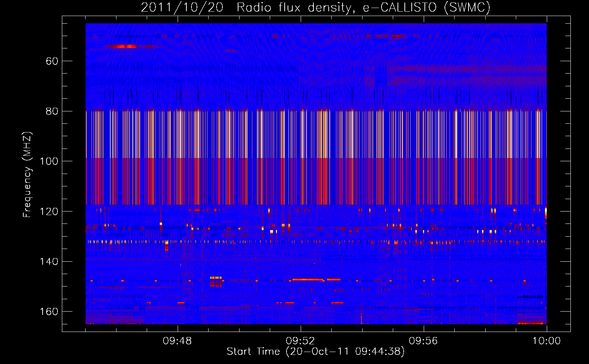Image resolution: width=589 pixels, height=364 pixels.
Task: Click the '09:52' time tick label
Action: click(300, 341)
